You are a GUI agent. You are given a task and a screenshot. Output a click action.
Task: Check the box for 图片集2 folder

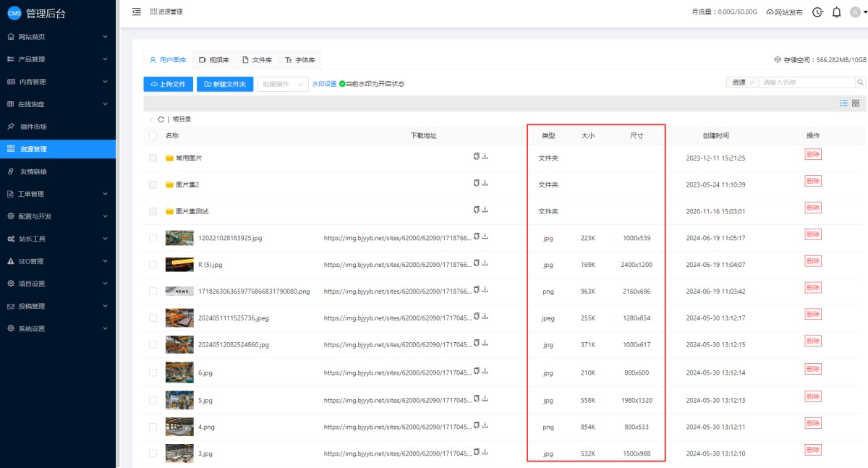coord(153,184)
